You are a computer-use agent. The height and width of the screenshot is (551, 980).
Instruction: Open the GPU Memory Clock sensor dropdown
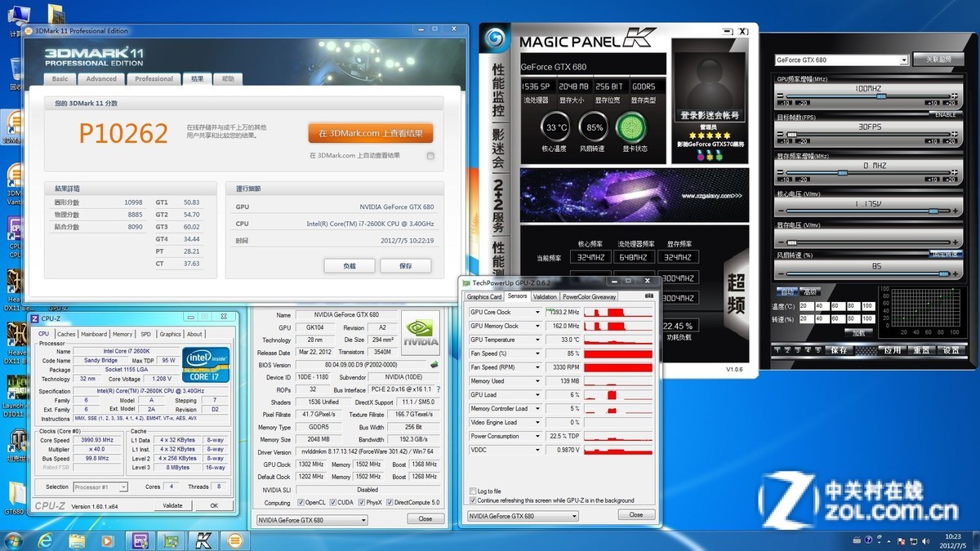point(537,326)
